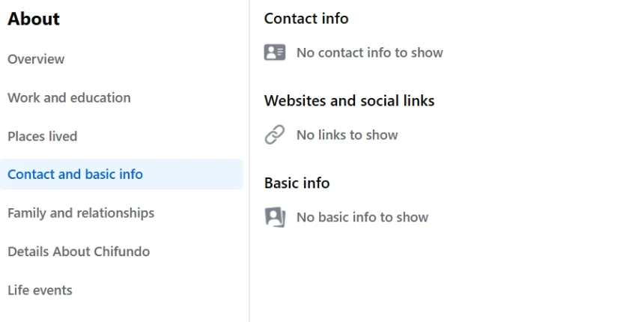Select Contact and basic info tab
Screen dimensions: 644x322
pos(75,174)
